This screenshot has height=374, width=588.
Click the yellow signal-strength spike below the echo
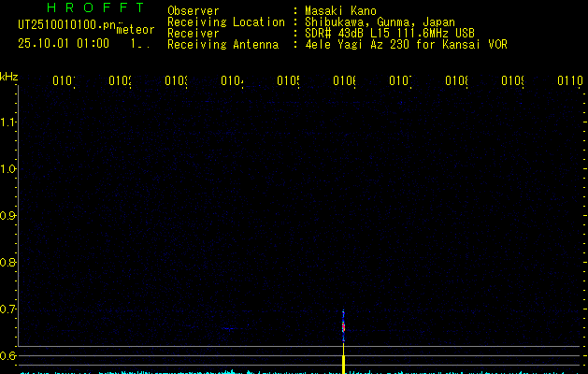(x=343, y=358)
